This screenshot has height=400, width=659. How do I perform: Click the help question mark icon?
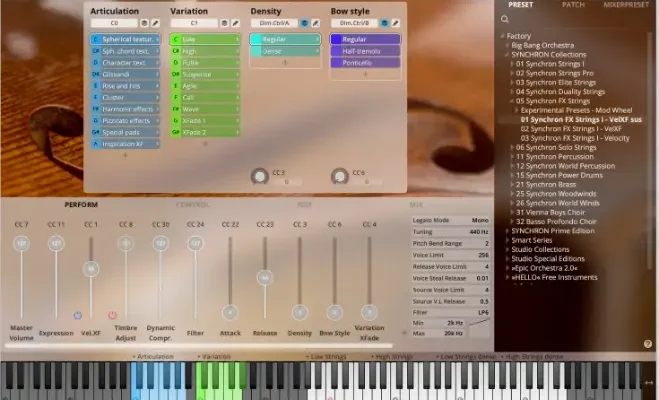click(x=647, y=343)
